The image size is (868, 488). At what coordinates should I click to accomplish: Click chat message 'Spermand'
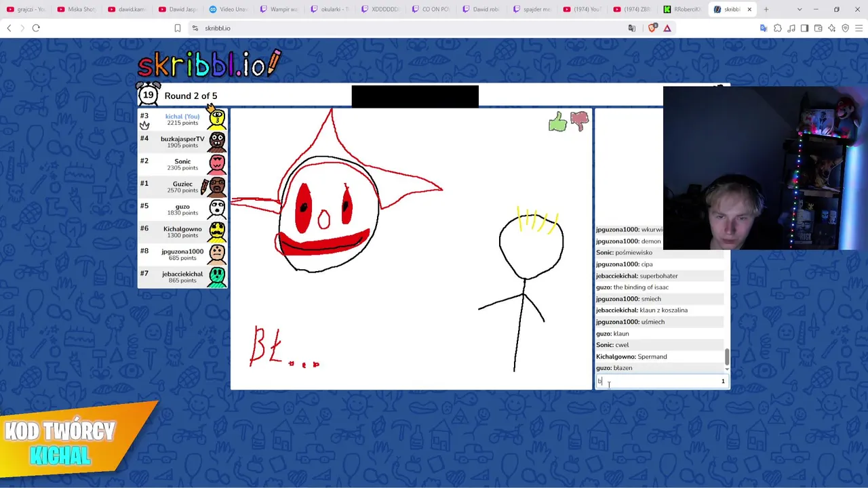tap(652, 357)
